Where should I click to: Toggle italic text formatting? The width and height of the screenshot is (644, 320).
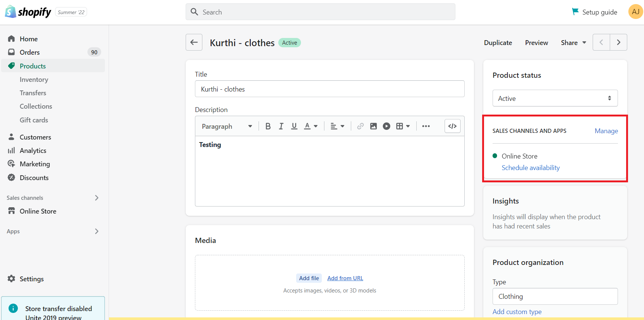tap(281, 126)
